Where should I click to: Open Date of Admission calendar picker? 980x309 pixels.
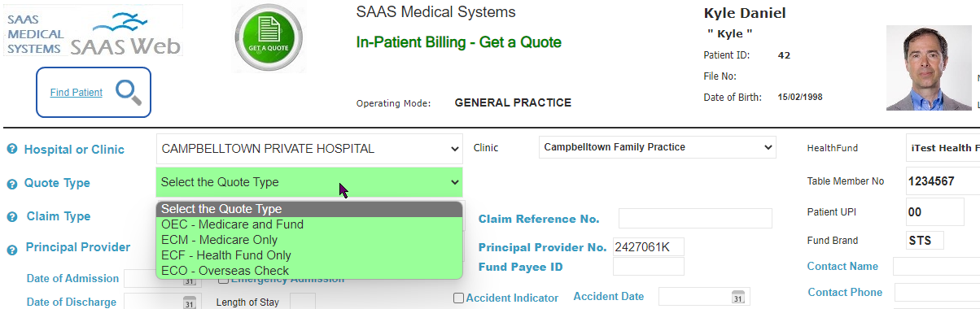click(189, 279)
